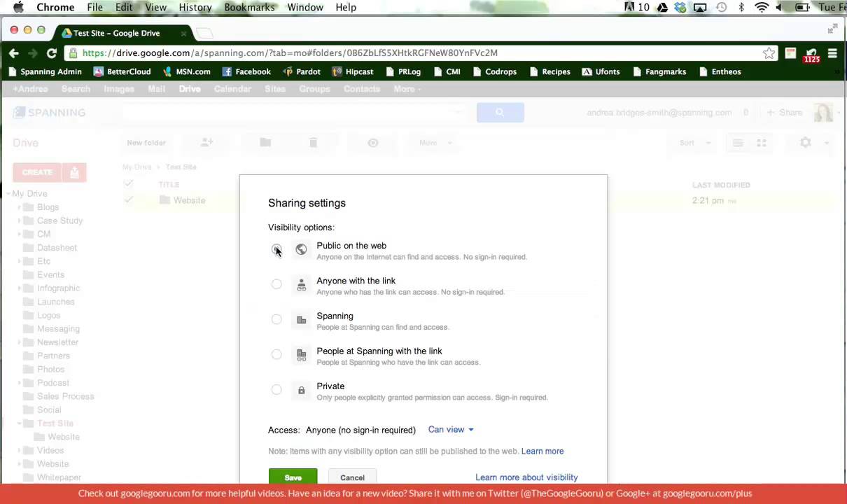847x504 pixels.
Task: Click the Chrome back arrow
Action: pyautogui.click(x=14, y=53)
